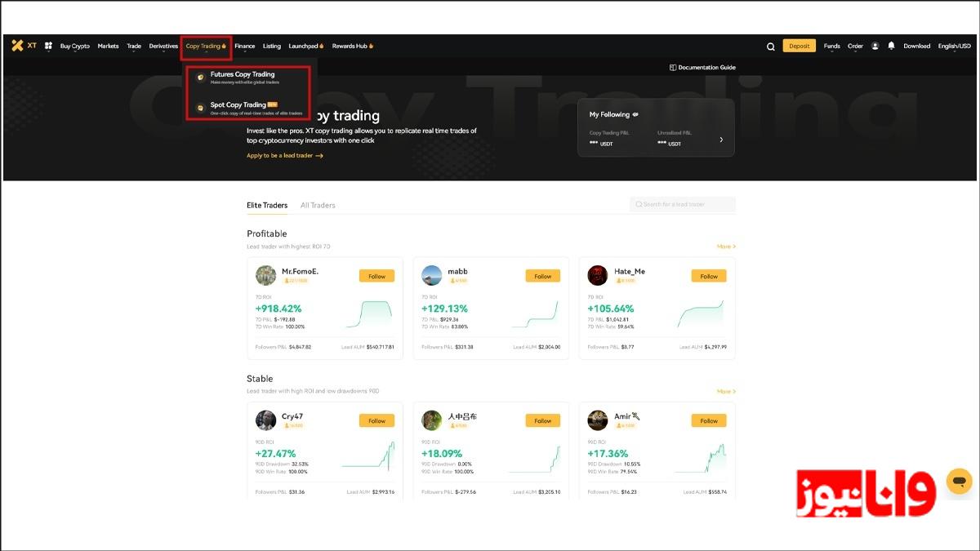This screenshot has width=980, height=551.
Task: Click the XT logo icon
Action: point(17,46)
